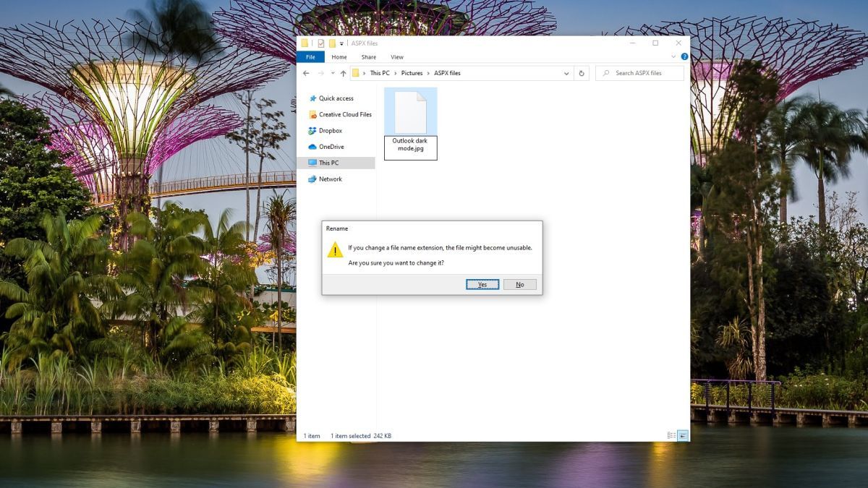868x488 pixels.
Task: Cancel the rename by clicking No
Action: 519,284
